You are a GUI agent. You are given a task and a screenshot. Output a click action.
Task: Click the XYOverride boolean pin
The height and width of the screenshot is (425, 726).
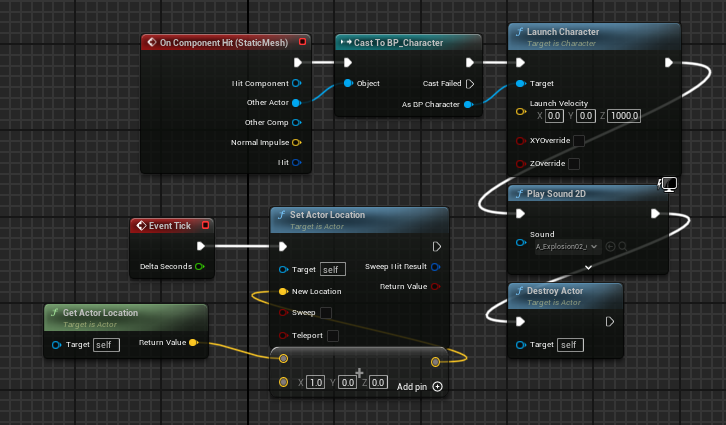point(520,141)
